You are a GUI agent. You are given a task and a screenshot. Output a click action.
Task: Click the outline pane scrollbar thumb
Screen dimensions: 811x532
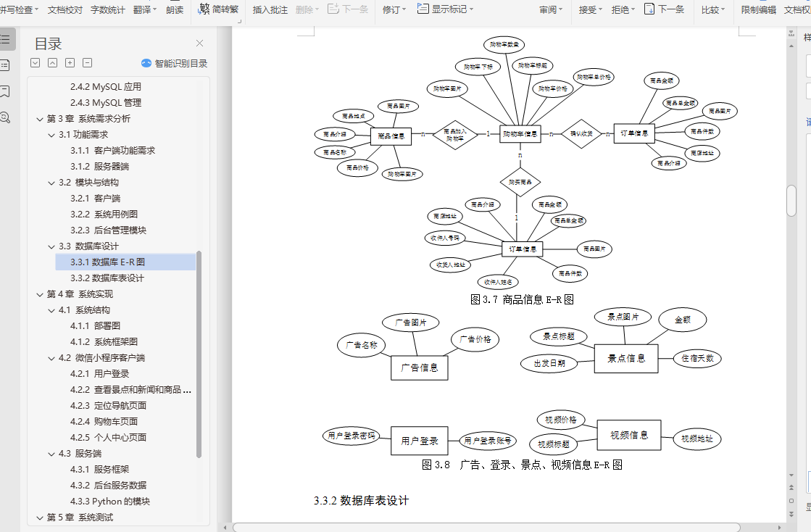(199, 354)
